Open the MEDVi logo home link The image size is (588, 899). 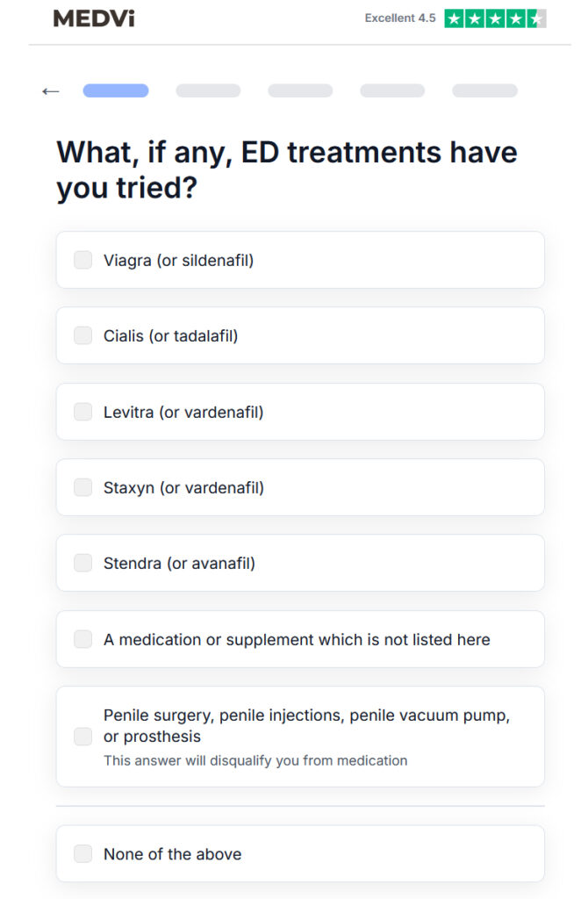(94, 18)
